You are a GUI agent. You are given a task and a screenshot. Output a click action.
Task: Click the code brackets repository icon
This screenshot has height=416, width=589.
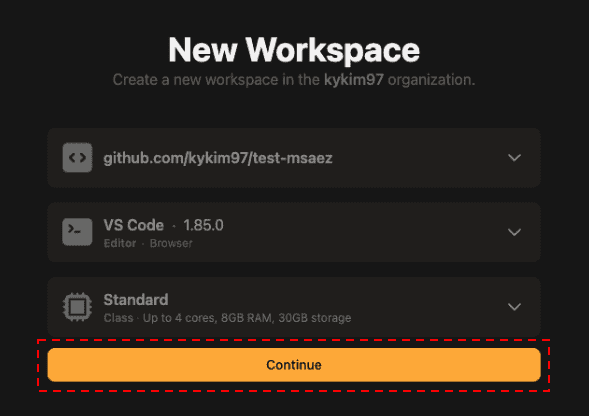pos(77,157)
